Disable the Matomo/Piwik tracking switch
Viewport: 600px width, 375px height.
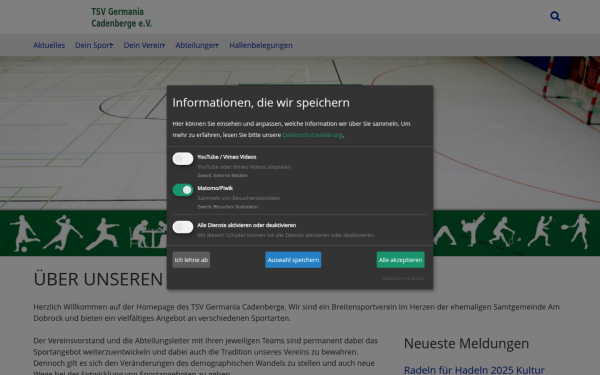click(183, 190)
